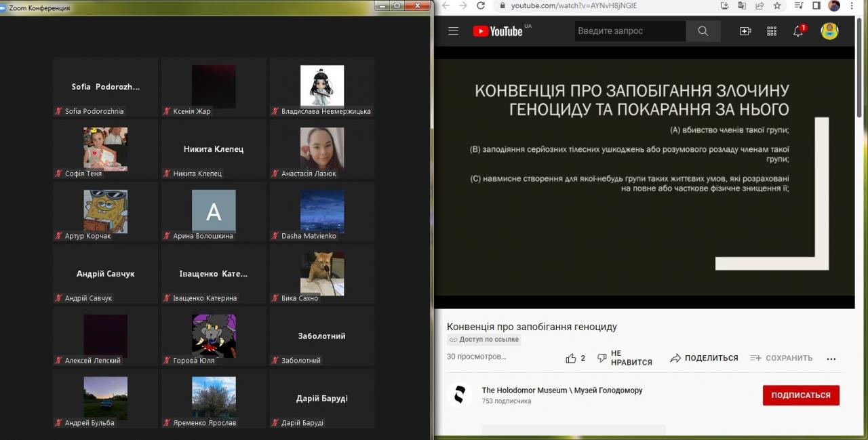Screen dimensions: 868x440
Task: Click the YouTube logo to go home
Action: tap(498, 31)
